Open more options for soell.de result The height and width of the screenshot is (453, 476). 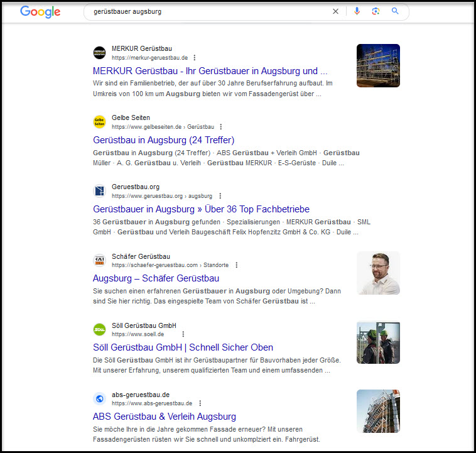coord(183,334)
